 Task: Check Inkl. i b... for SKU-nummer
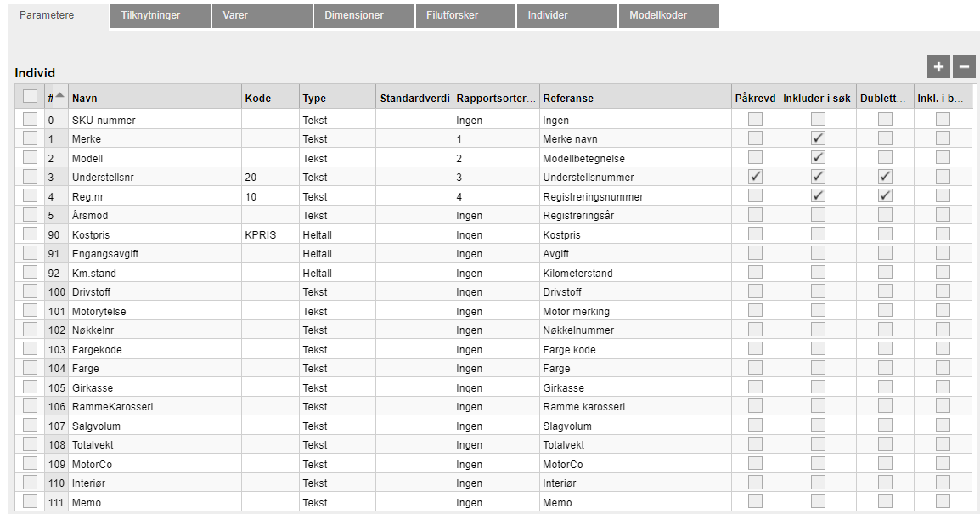coord(943,119)
